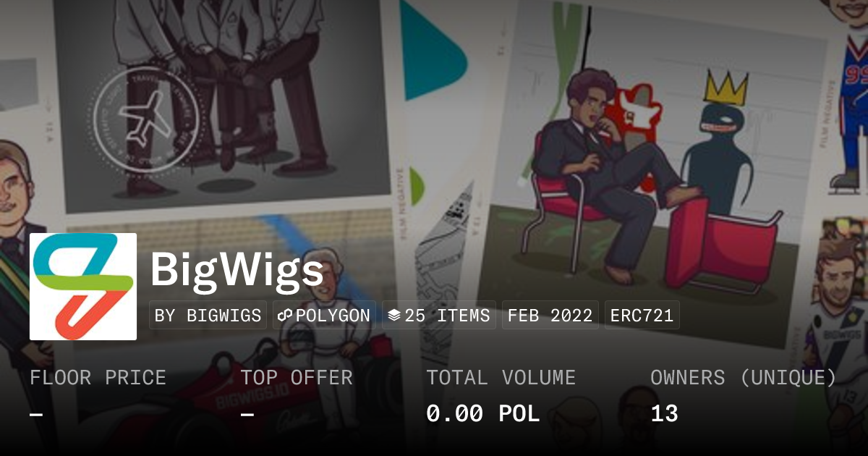Click the ERC721 token standard badge

click(x=642, y=316)
